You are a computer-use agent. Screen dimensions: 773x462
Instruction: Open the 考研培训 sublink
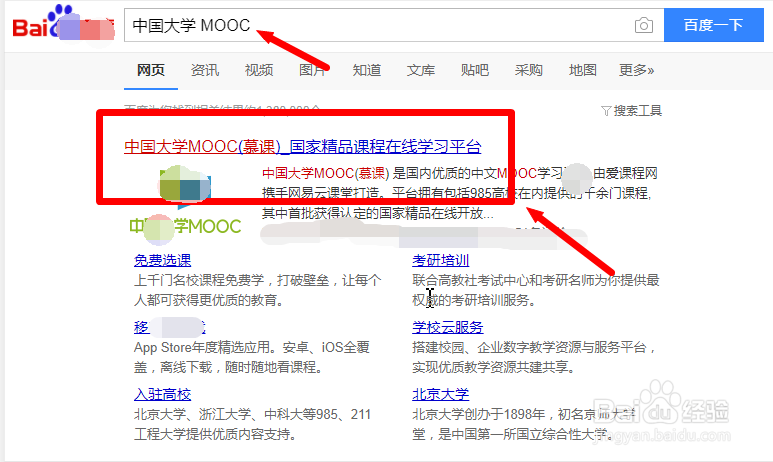click(440, 260)
